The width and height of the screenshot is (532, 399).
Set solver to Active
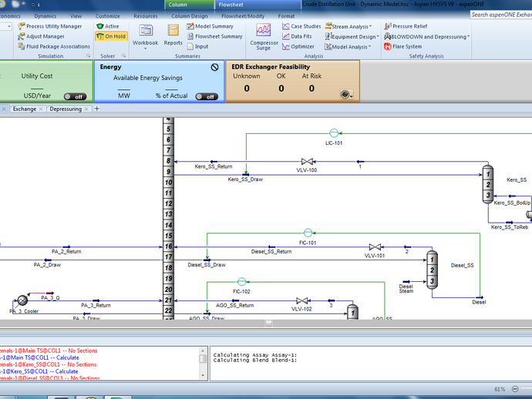click(x=107, y=26)
